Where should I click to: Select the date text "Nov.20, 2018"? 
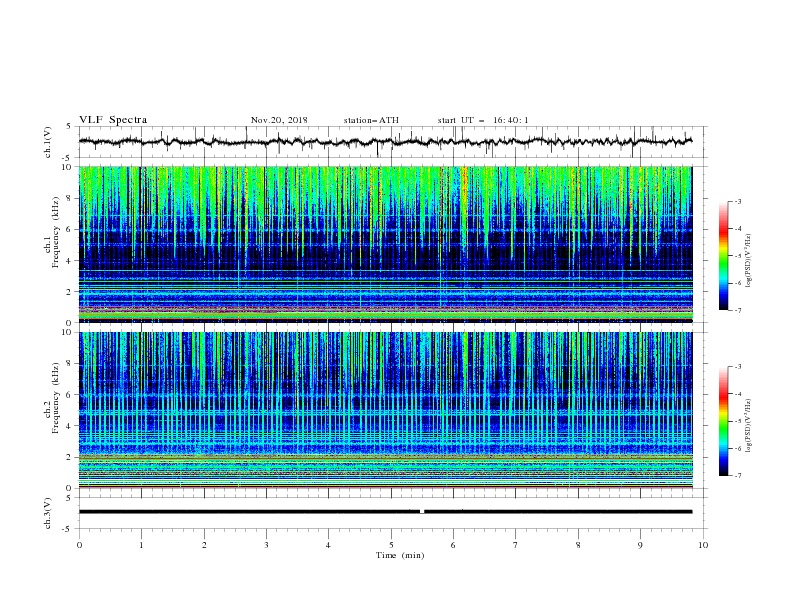(279, 120)
